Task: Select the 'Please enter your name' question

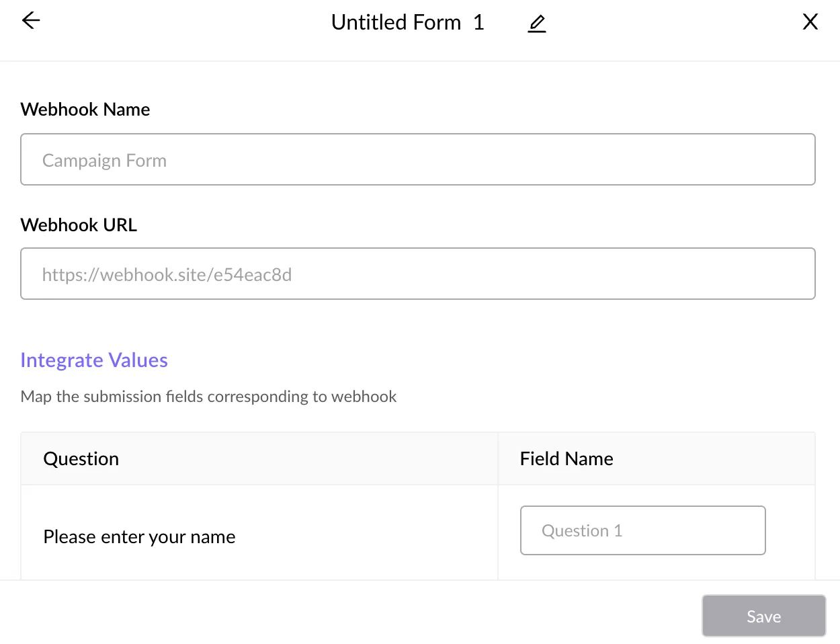Action: click(140, 536)
